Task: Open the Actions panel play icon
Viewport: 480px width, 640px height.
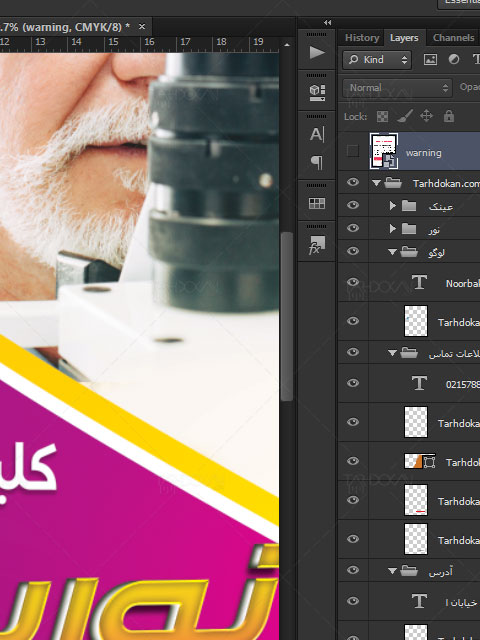Action: point(317,53)
